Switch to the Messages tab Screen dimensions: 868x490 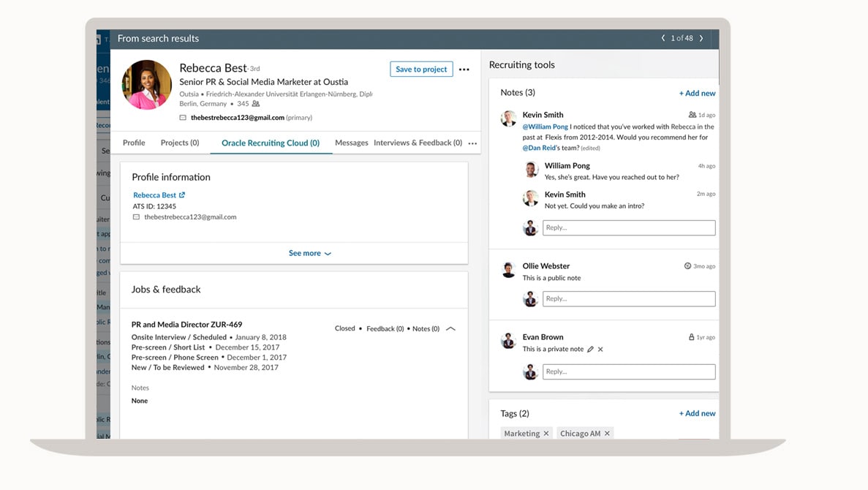351,143
